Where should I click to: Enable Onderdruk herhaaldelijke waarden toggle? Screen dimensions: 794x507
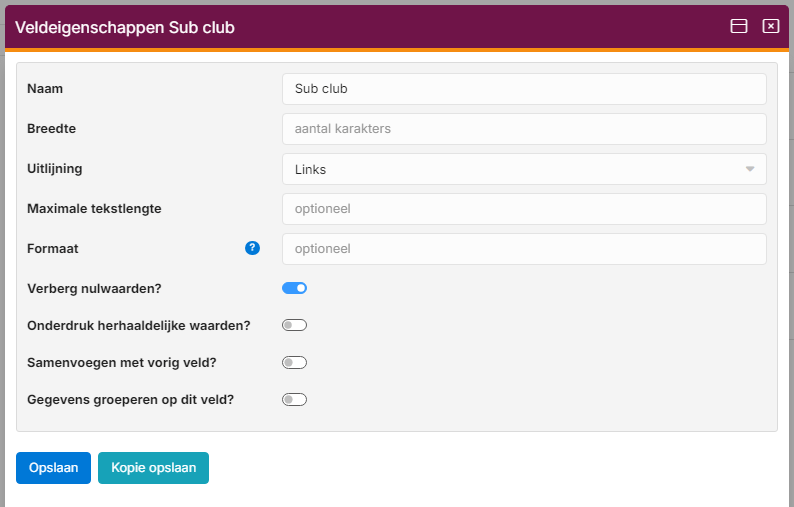294,325
